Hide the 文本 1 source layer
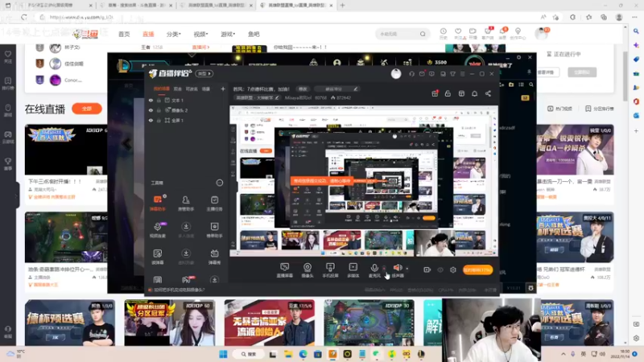The height and width of the screenshot is (362, 644). pos(151,100)
